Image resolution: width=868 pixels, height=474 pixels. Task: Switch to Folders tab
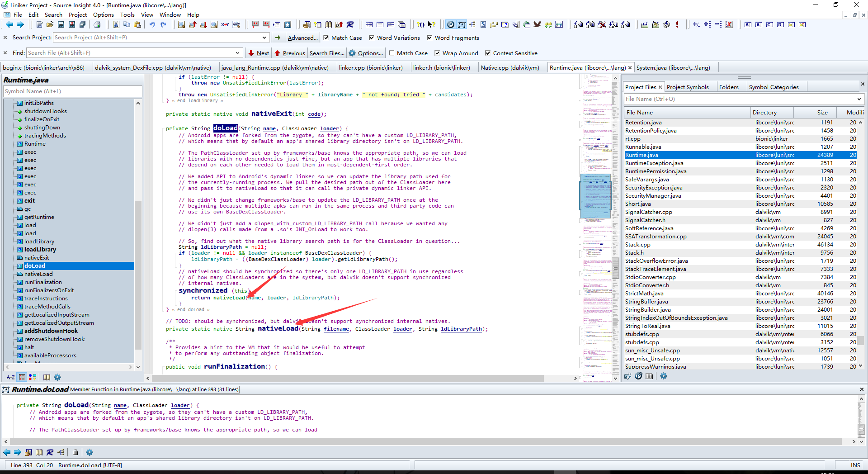729,87
